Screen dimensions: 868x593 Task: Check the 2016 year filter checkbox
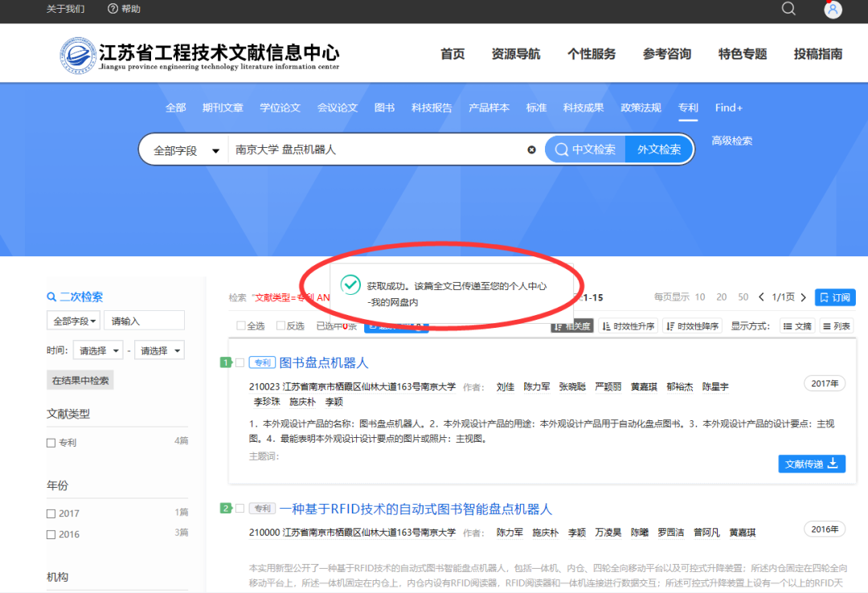[51, 534]
